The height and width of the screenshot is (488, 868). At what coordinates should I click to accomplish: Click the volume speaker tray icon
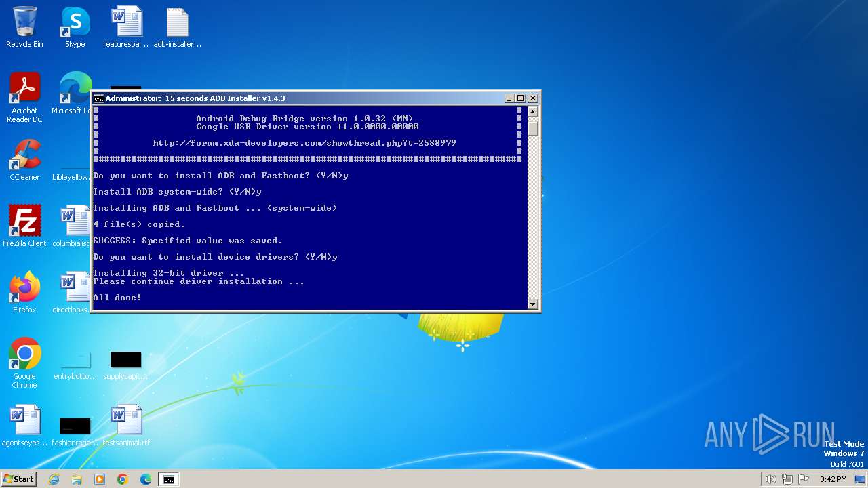770,479
